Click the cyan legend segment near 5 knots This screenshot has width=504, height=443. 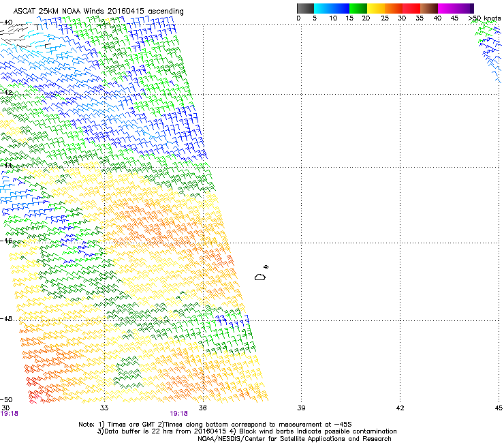322,8
